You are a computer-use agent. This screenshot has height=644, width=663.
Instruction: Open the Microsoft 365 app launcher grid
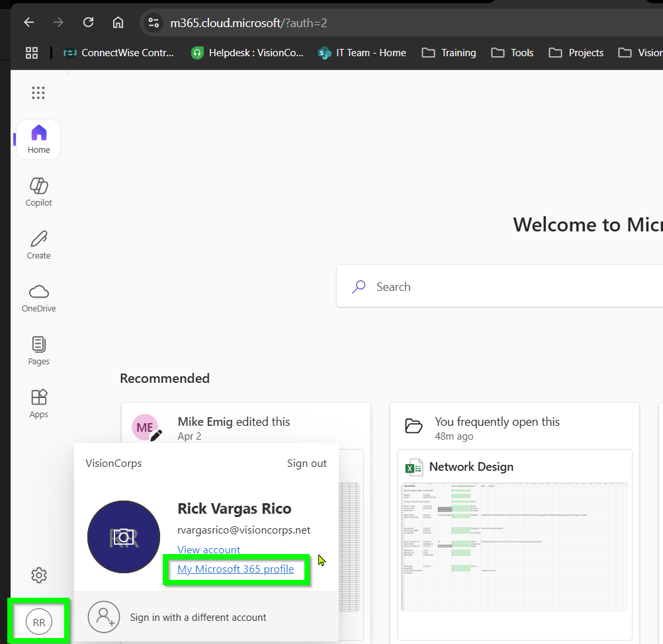38,93
